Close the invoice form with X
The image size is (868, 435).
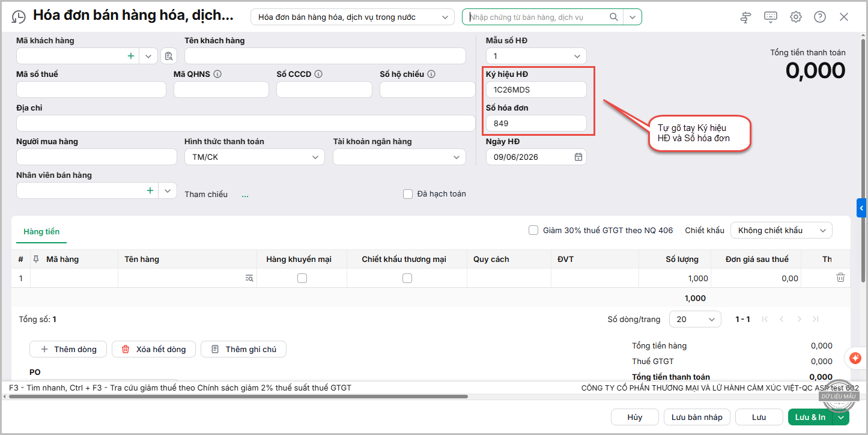coord(844,17)
